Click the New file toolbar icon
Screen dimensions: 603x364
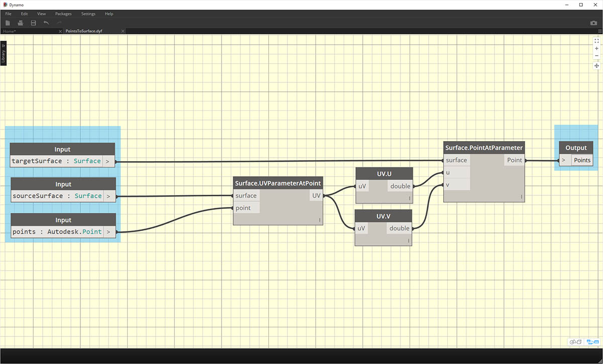coord(8,23)
